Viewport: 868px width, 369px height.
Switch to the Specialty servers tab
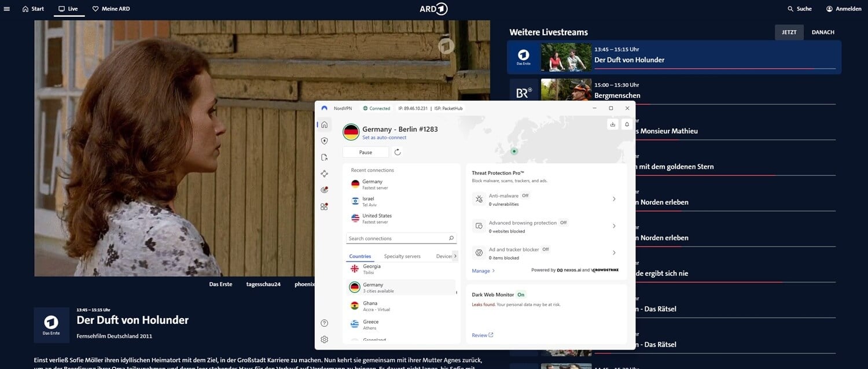(x=402, y=256)
